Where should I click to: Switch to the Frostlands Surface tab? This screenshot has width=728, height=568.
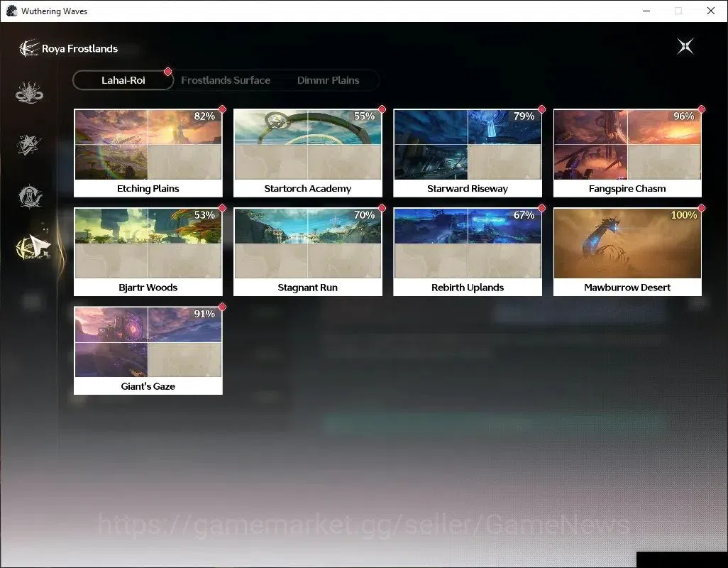coord(226,80)
